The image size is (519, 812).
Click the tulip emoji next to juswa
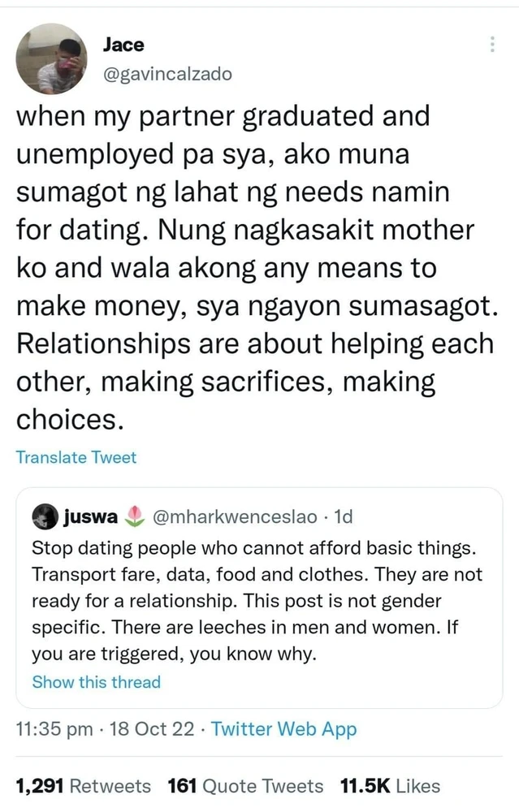136,516
